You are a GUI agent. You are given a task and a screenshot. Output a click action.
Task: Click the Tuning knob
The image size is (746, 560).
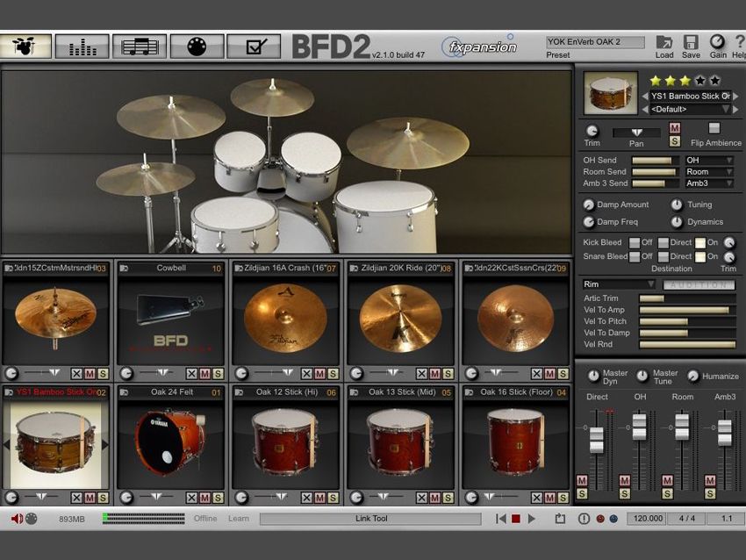tap(676, 205)
